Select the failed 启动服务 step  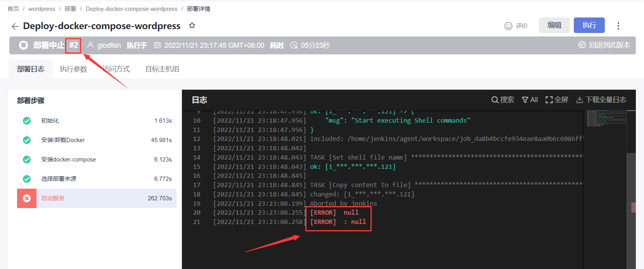(x=97, y=198)
